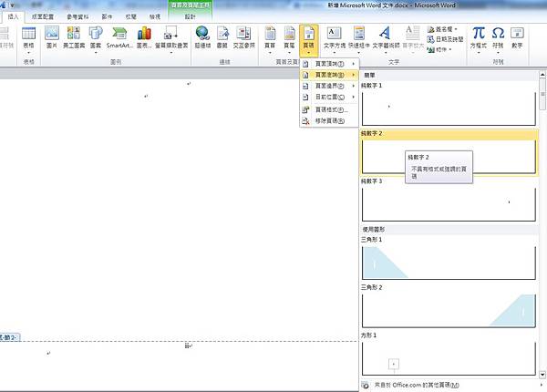547x392 pixels.
Task: Click the Number (數字) button
Action: pos(517,37)
